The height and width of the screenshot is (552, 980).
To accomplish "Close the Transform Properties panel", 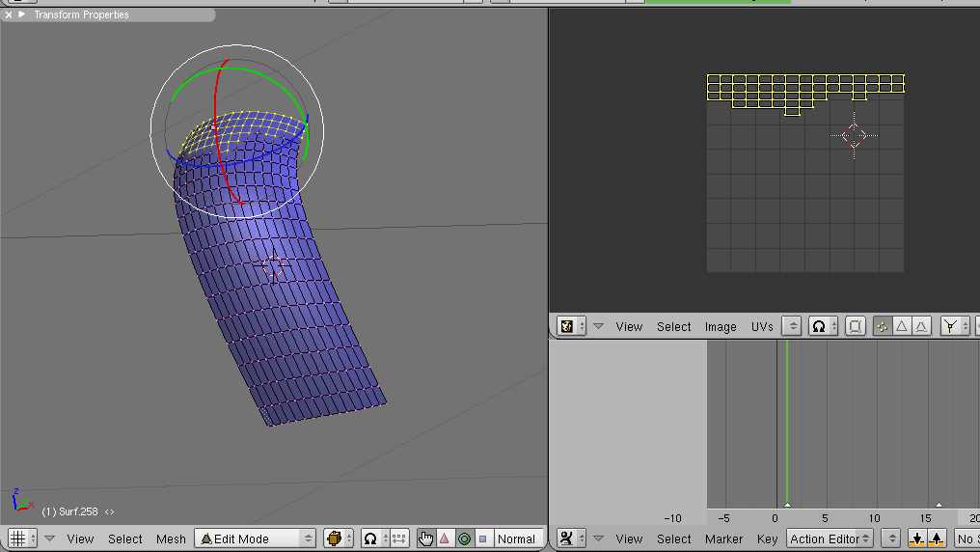I will coord(9,14).
